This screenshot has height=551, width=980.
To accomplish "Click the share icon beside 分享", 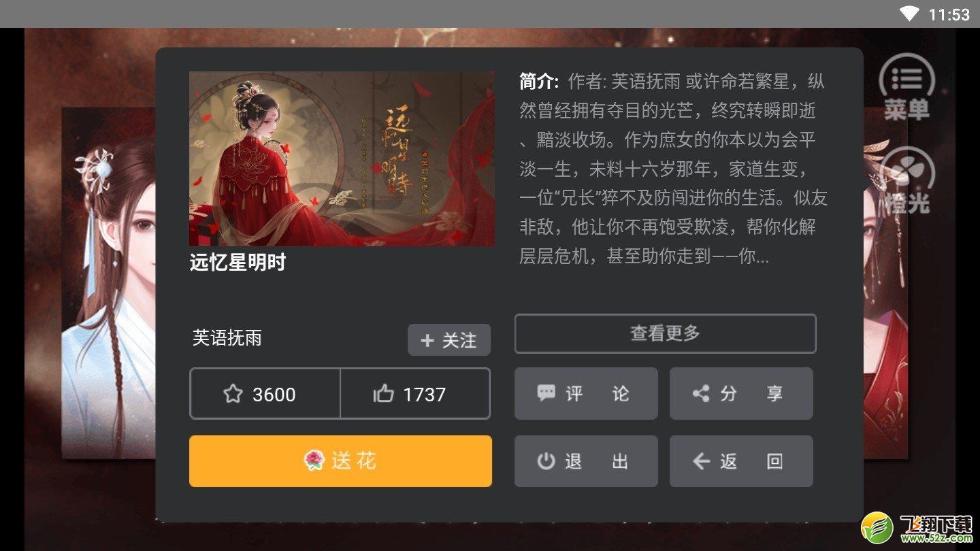I will [701, 393].
